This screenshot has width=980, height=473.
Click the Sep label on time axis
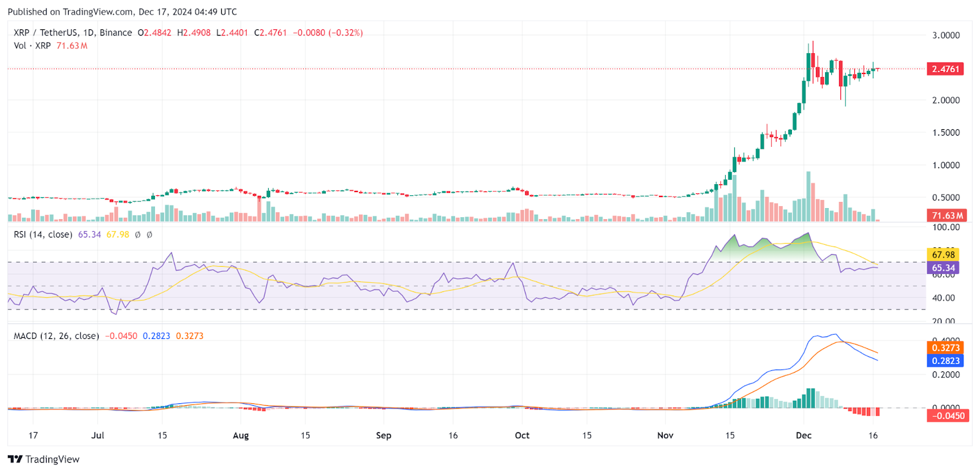pyautogui.click(x=383, y=436)
